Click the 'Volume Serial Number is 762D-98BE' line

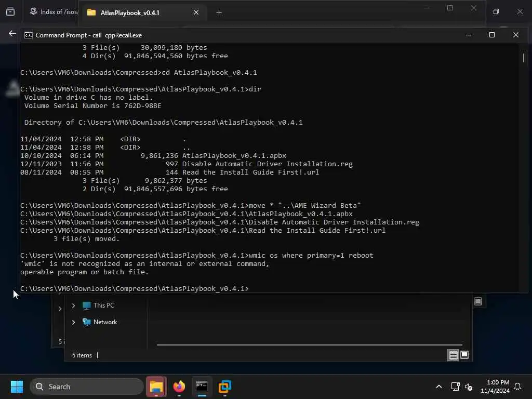pyautogui.click(x=92, y=106)
